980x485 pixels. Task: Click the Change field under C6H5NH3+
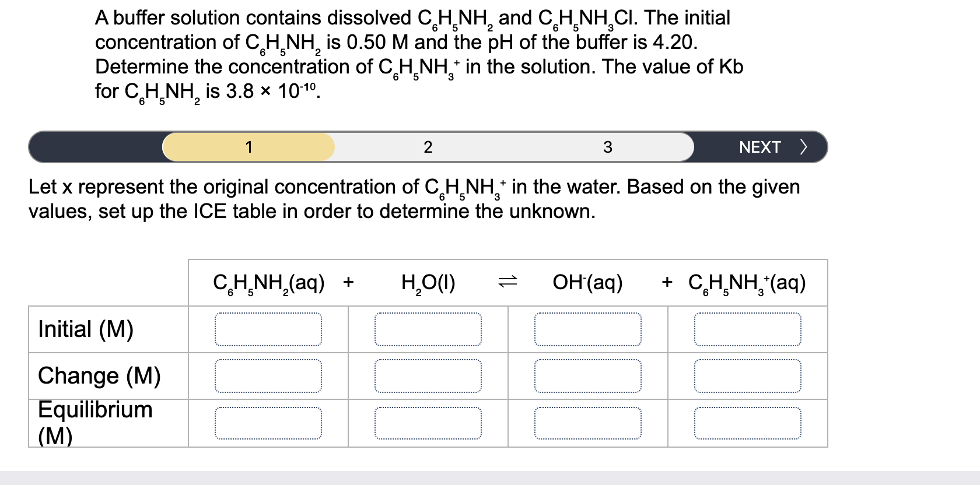coord(748,376)
